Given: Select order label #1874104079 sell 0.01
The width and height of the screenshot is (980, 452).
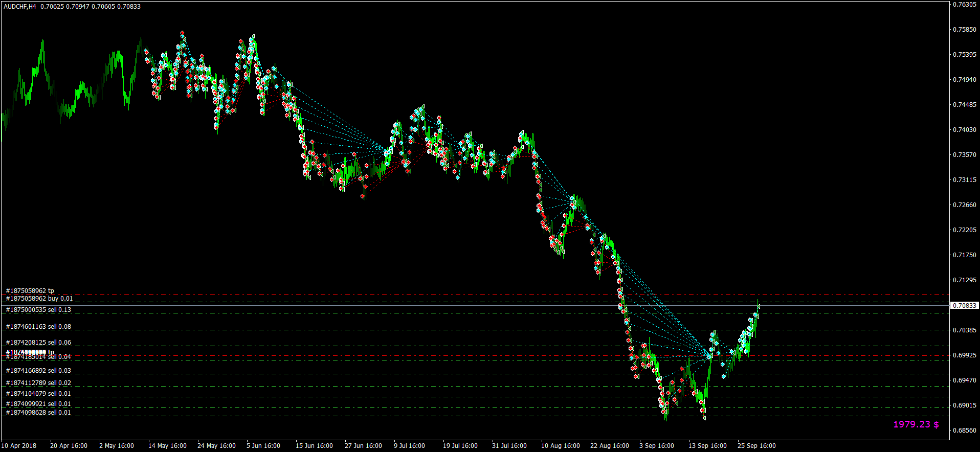Looking at the screenshot, I should [x=38, y=394].
